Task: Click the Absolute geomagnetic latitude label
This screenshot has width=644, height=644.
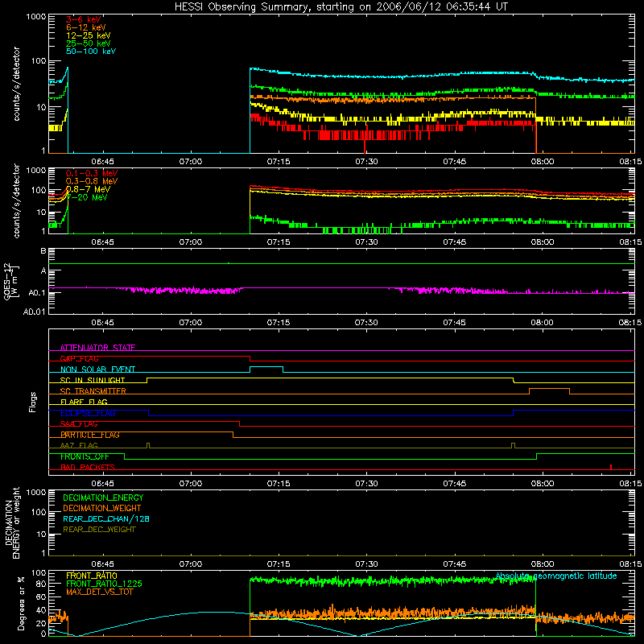Action: pyautogui.click(x=556, y=576)
